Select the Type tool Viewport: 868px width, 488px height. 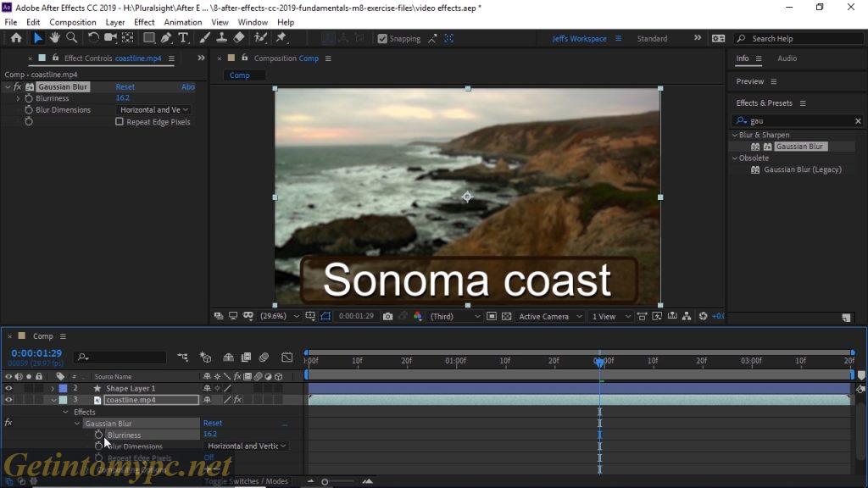tap(183, 37)
